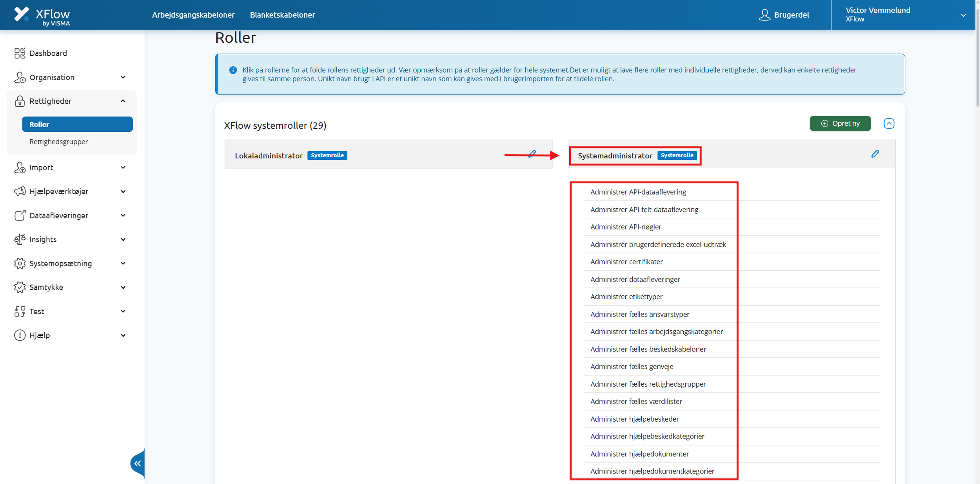The image size is (980, 484).
Task: Click the Opret ny button
Action: (x=840, y=124)
